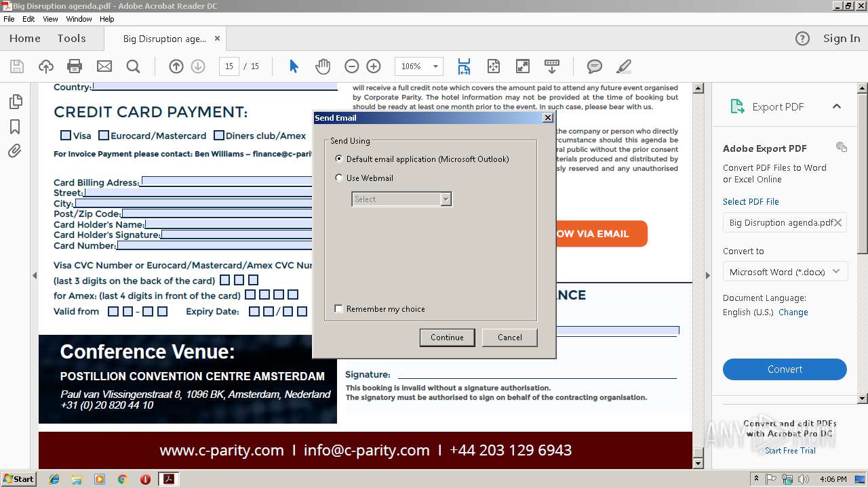Viewport: 868px width, 488px height.
Task: Open the highlight pen tool
Action: (623, 66)
